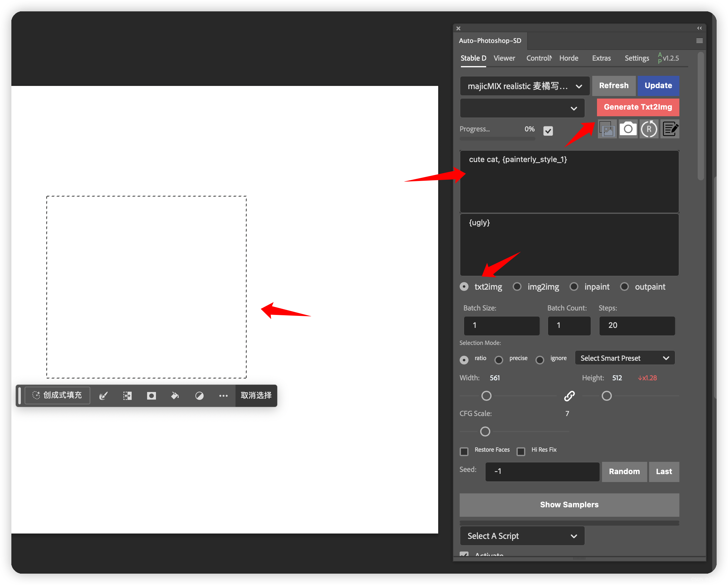Toggle the progress checkbox next to 0%
Viewport: 728px width, 585px height.
(x=548, y=131)
